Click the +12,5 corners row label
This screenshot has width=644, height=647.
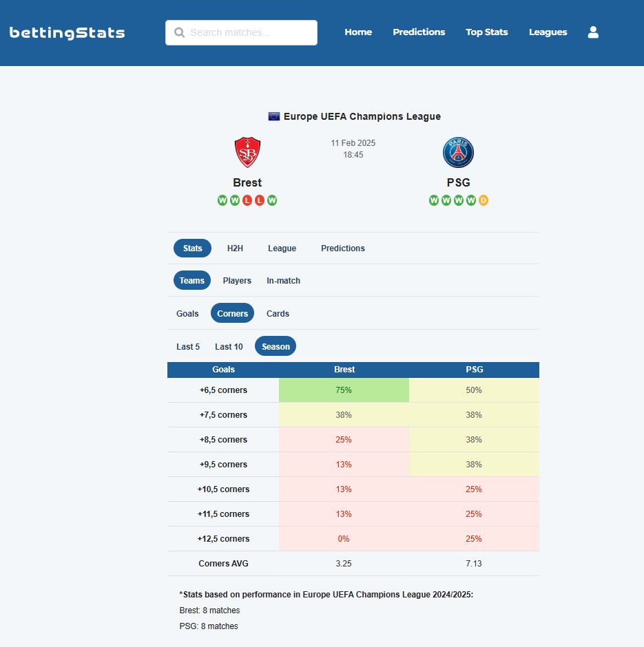[x=223, y=539]
